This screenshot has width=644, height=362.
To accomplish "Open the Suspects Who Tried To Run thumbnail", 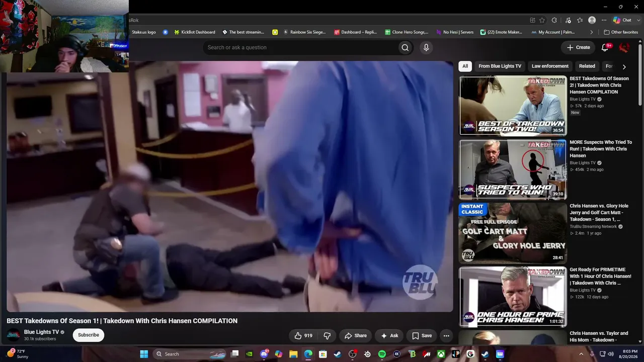I will (x=513, y=169).
